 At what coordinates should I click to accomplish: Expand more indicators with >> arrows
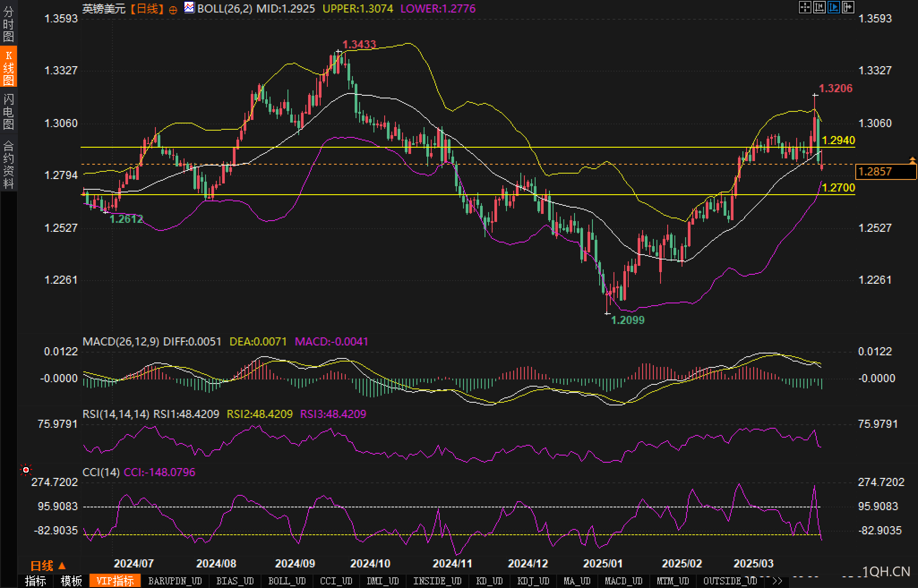click(777, 581)
